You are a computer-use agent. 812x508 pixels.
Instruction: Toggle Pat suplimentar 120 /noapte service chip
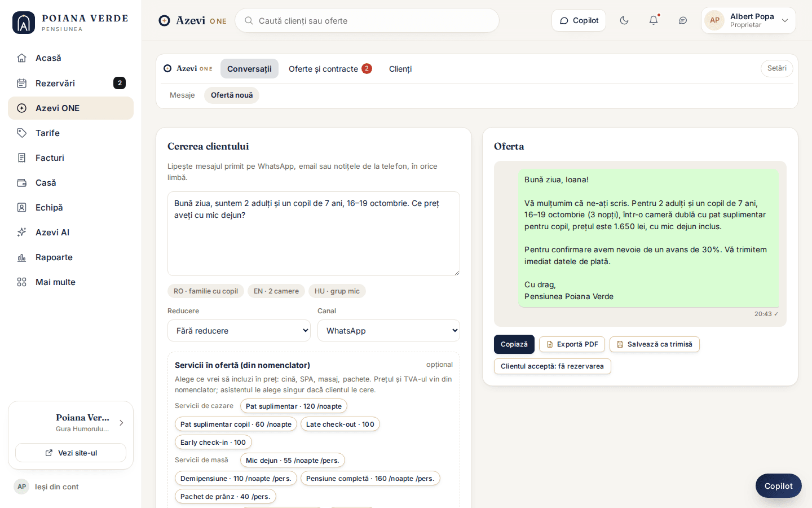(294, 406)
